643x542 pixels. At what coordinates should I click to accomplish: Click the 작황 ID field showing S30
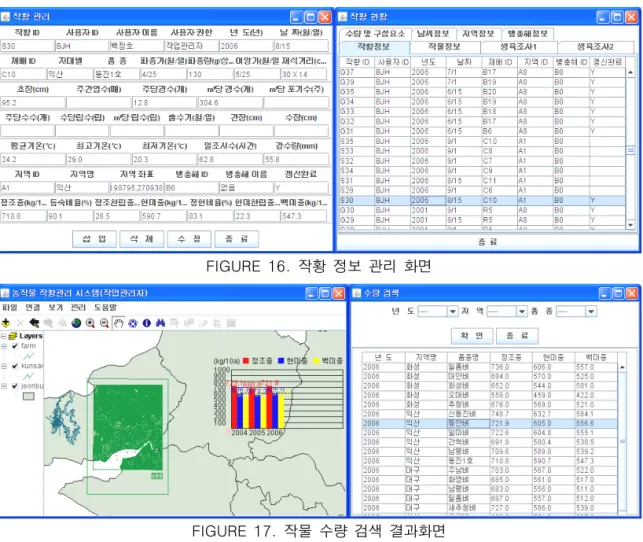pos(27,46)
